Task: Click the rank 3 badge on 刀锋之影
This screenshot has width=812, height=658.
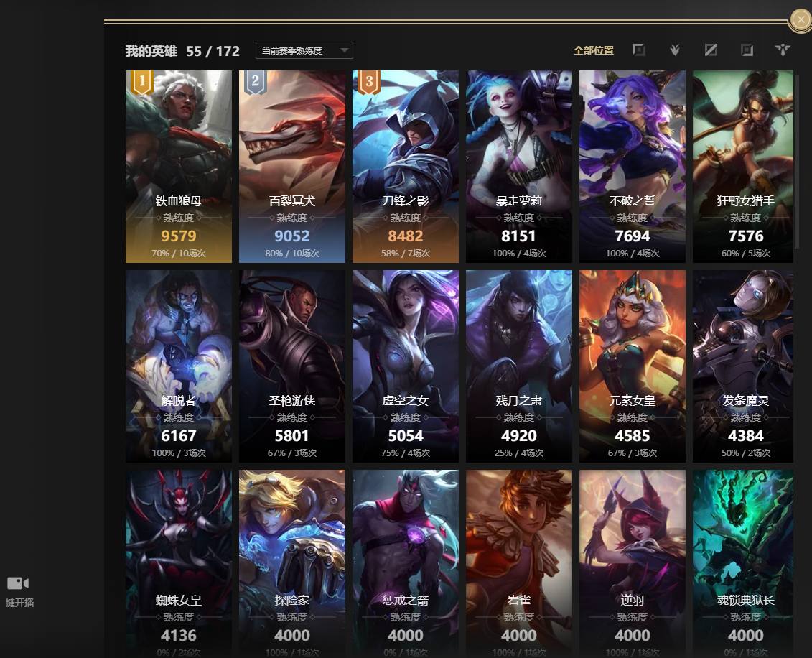Action: (369, 82)
